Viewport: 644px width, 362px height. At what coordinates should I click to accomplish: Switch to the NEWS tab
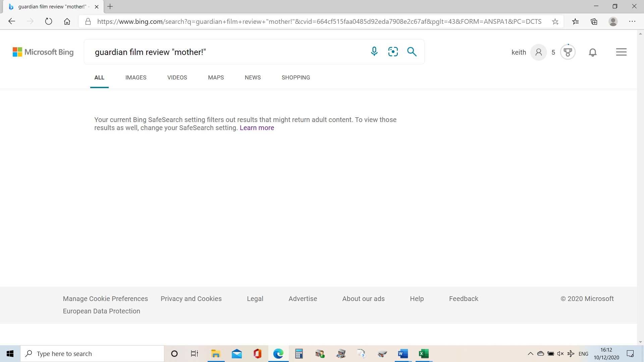tap(253, 77)
